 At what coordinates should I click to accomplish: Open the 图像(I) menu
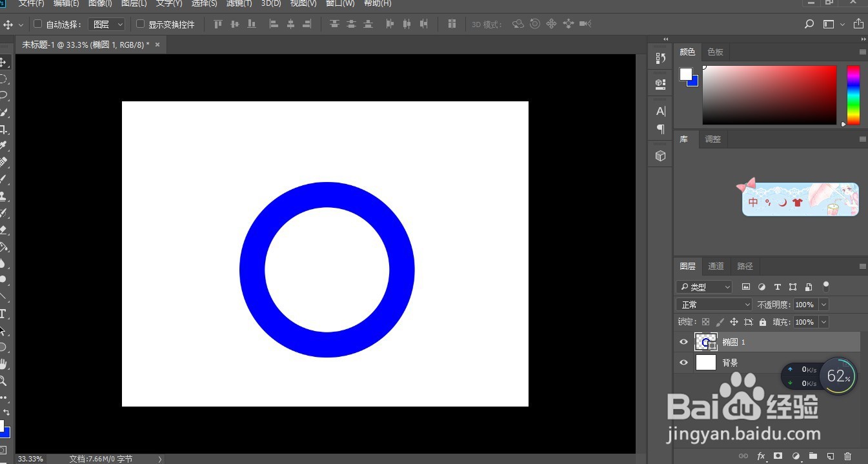tap(100, 4)
